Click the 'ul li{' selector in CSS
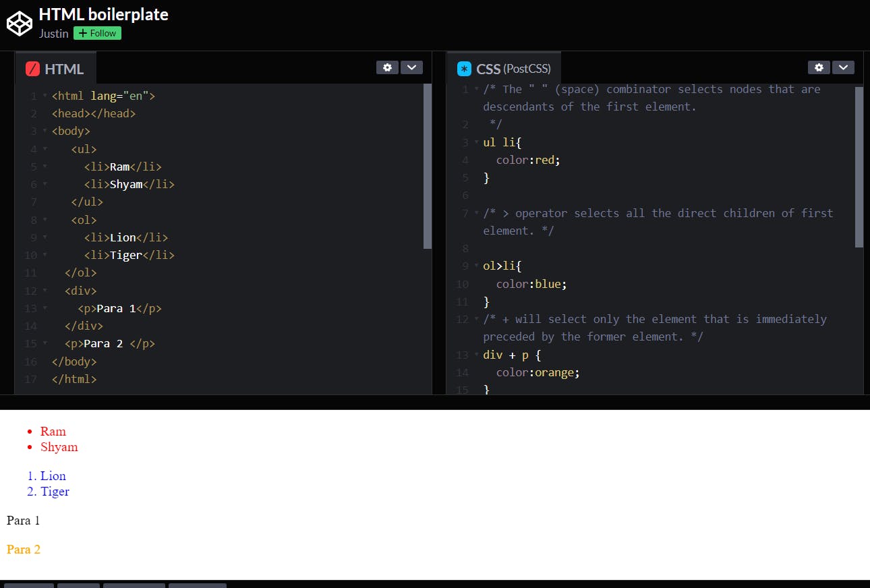Screen dimensions: 870x588 tap(502, 142)
